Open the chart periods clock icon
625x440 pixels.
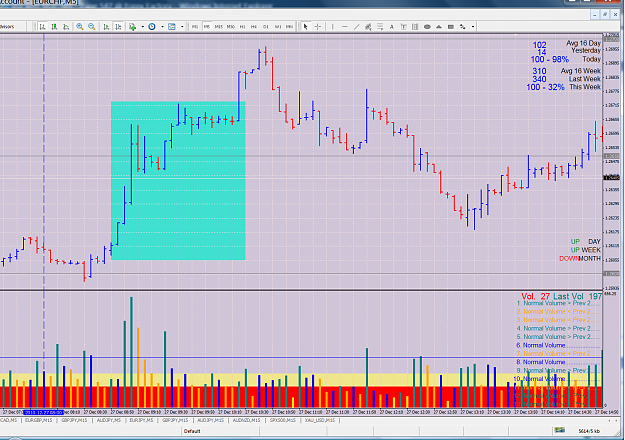tap(152, 27)
